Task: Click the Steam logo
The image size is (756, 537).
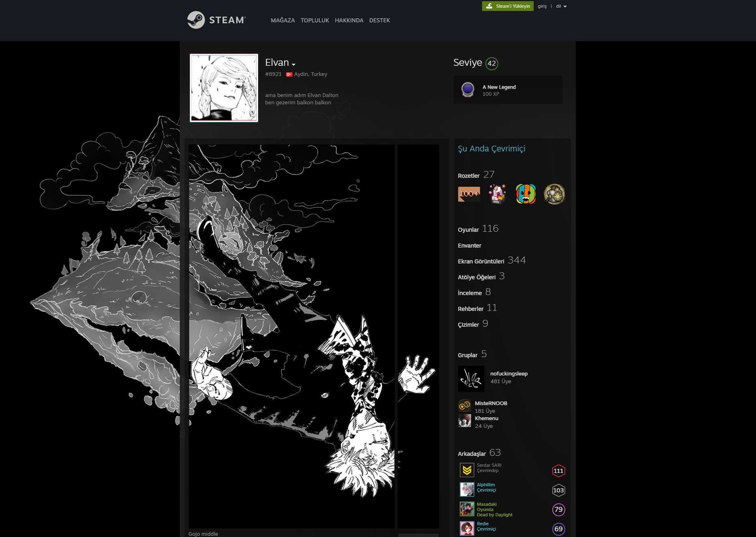Action: coord(216,20)
